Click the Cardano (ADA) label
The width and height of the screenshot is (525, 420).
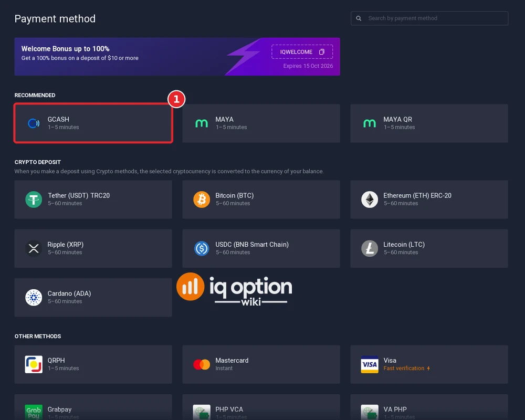[x=69, y=293]
